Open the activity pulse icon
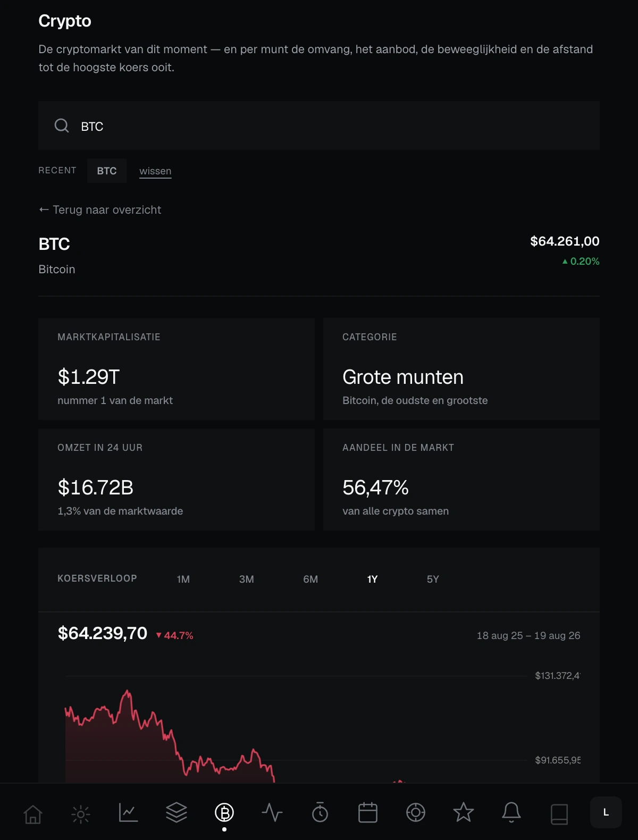Image resolution: width=638 pixels, height=840 pixels. tap(272, 813)
